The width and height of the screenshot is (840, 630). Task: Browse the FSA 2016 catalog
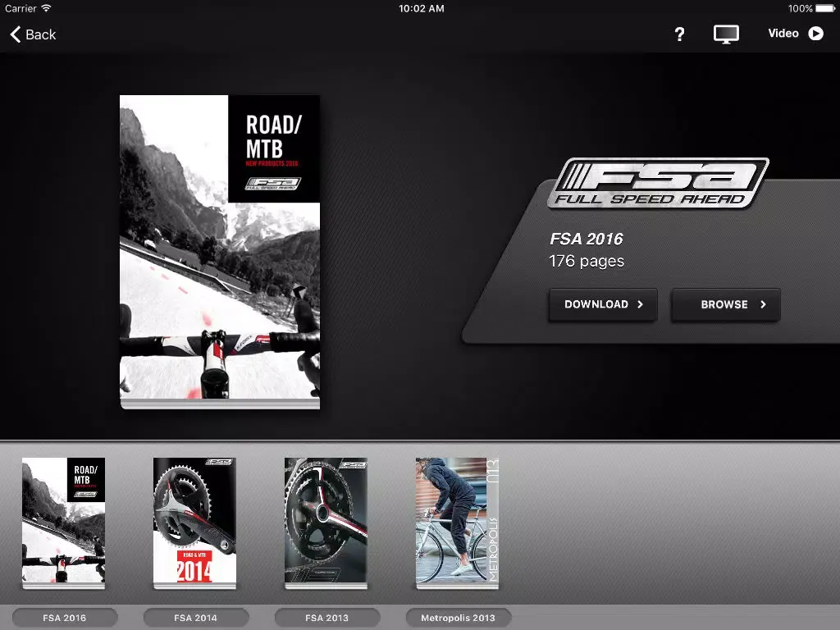[726, 304]
